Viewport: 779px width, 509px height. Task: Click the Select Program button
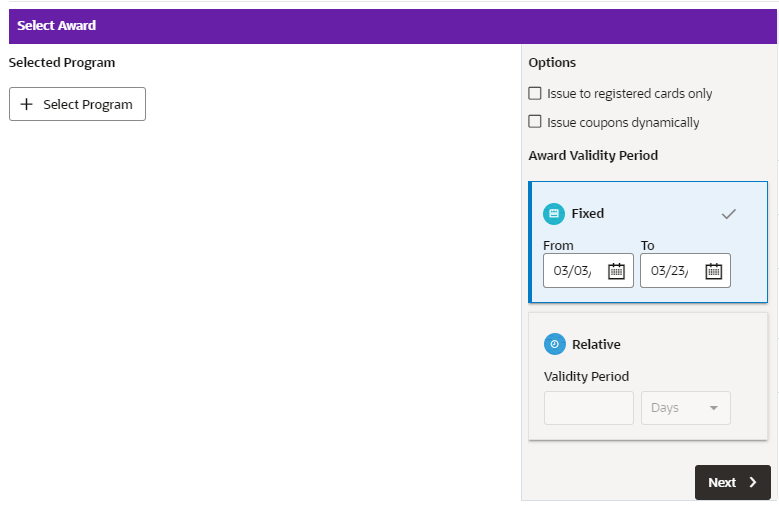[x=77, y=104]
